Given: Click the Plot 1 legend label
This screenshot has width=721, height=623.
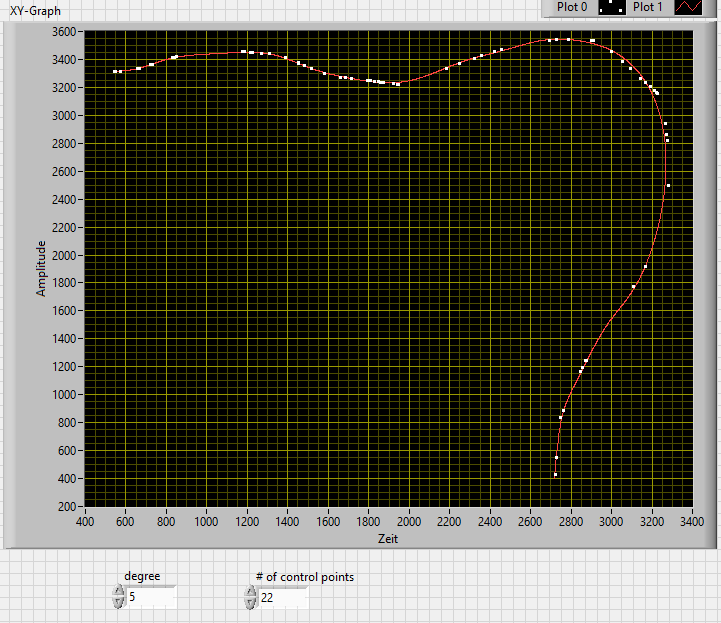Looking at the screenshot, I should (647, 7).
